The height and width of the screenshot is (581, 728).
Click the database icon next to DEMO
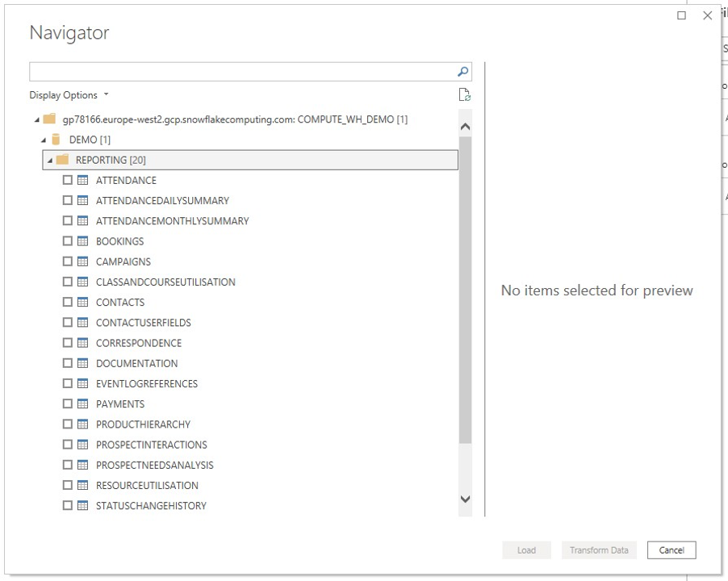(55, 139)
